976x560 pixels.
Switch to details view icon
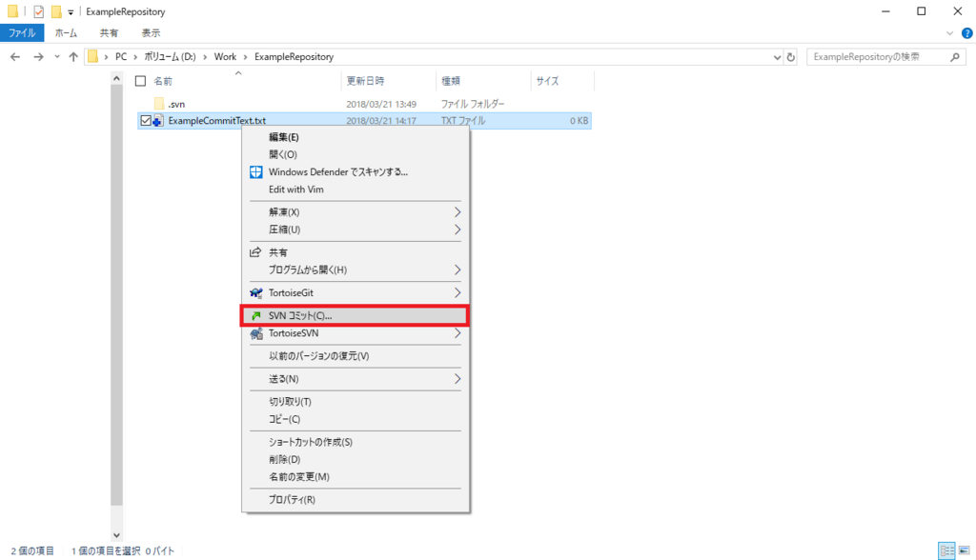click(x=946, y=550)
